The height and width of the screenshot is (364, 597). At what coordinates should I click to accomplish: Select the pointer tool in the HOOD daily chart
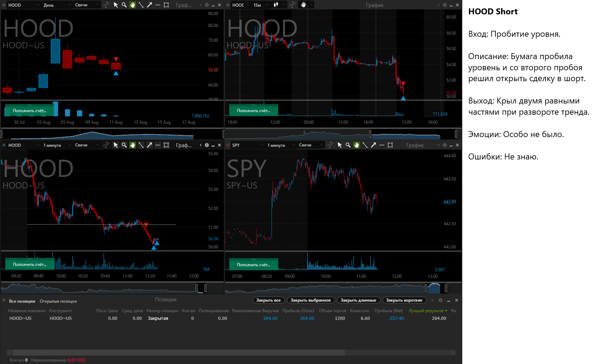116,5
